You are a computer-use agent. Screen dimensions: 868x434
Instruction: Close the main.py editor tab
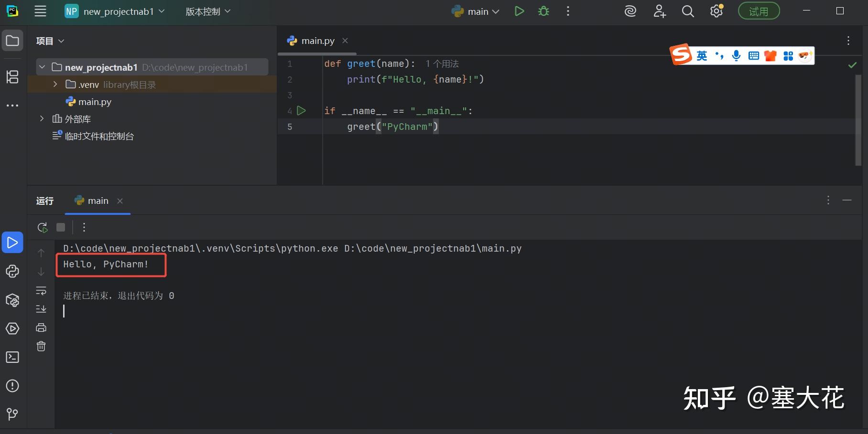(345, 41)
